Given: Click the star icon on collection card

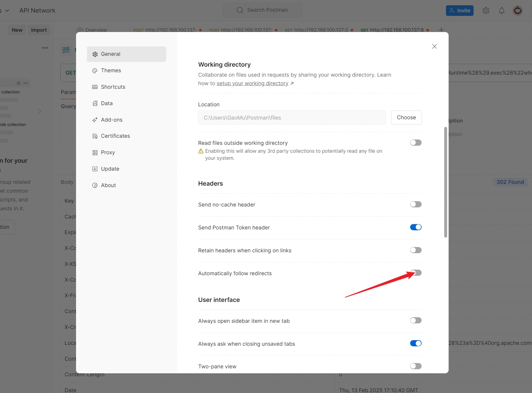Looking at the screenshot, I should pos(18,83).
